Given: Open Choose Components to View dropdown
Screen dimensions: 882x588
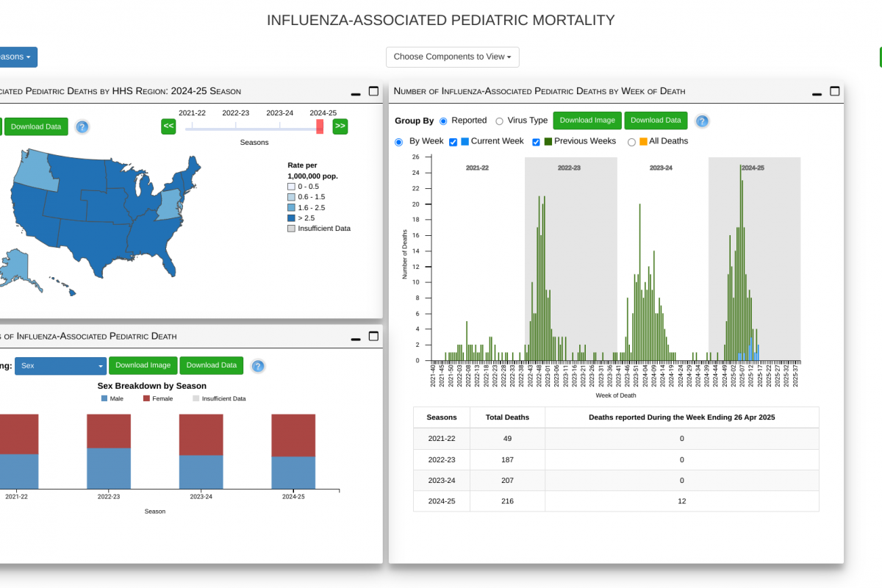Looking at the screenshot, I should [x=452, y=57].
